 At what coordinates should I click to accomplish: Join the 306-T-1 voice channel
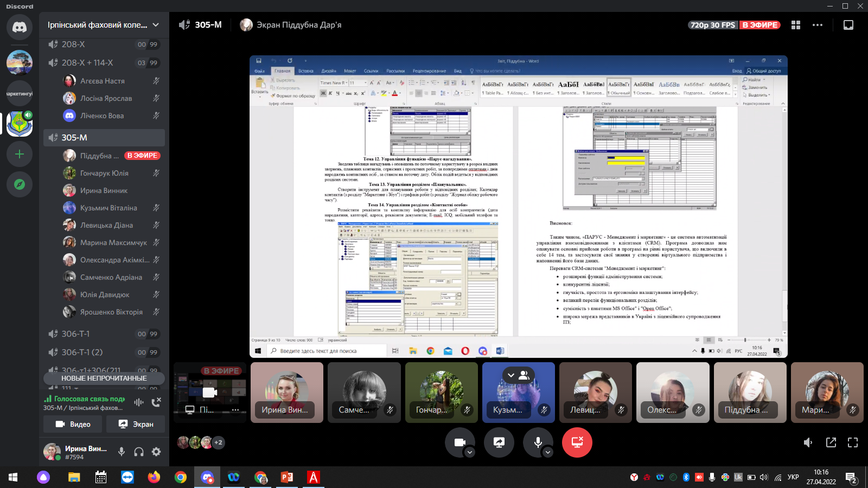[x=76, y=334]
